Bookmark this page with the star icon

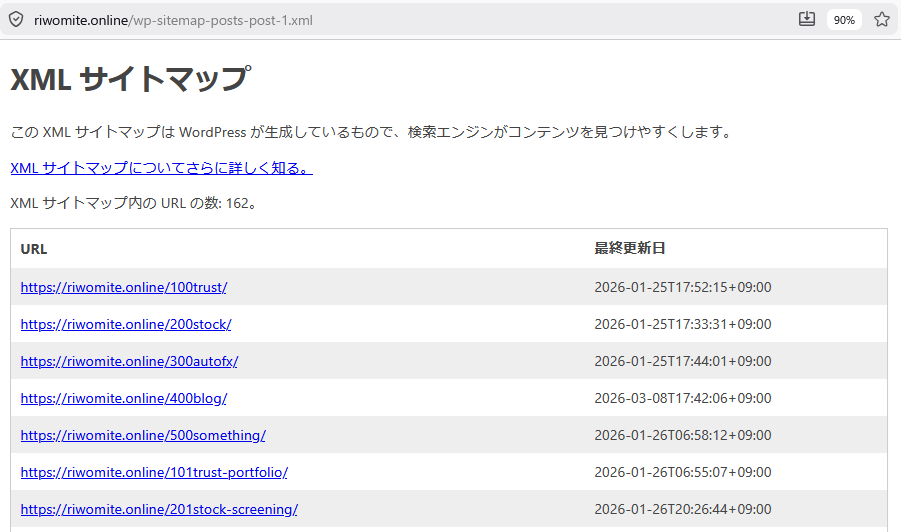click(x=882, y=20)
